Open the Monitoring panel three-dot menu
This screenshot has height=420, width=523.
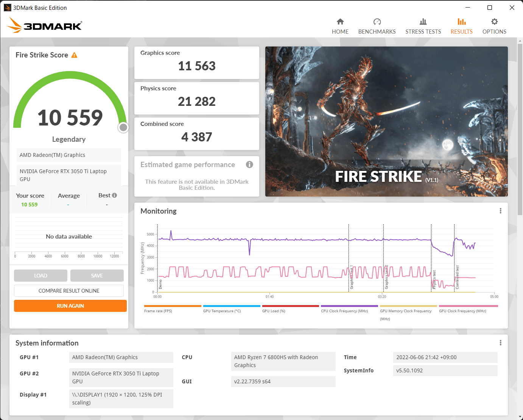click(x=500, y=211)
